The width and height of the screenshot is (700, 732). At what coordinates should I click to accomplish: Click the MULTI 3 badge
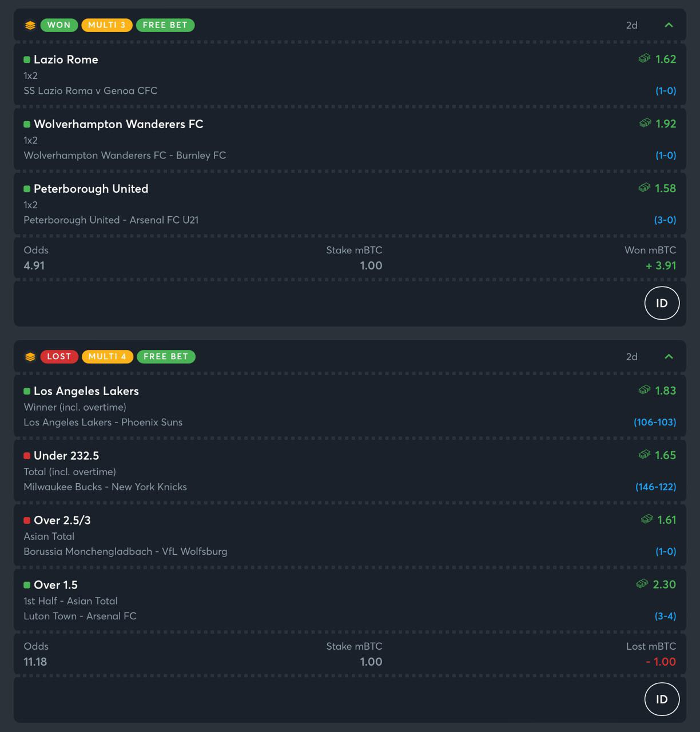(x=107, y=25)
